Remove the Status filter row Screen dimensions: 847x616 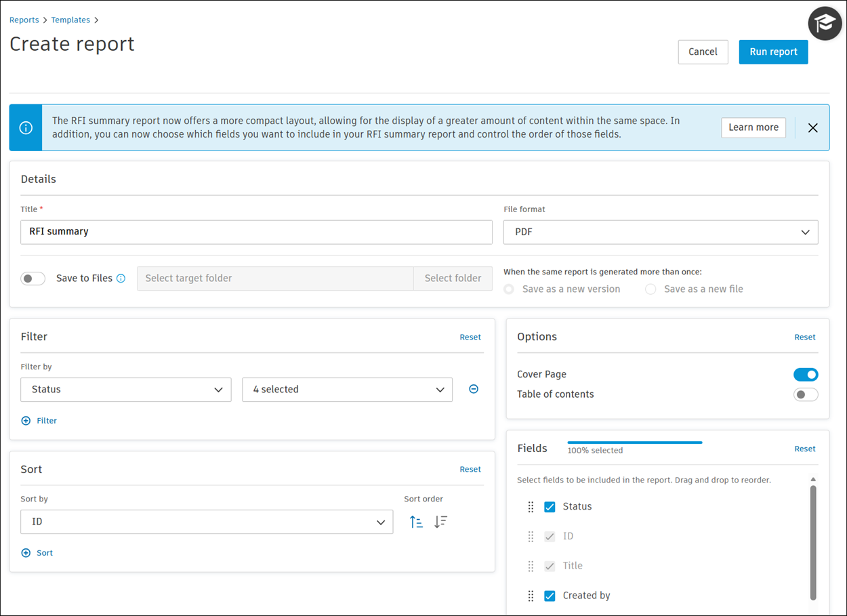pyautogui.click(x=474, y=389)
